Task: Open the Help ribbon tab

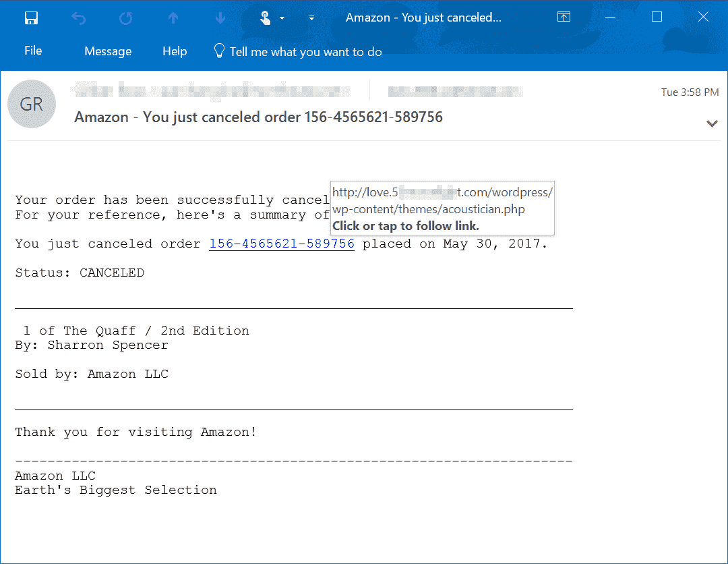Action: coord(175,51)
